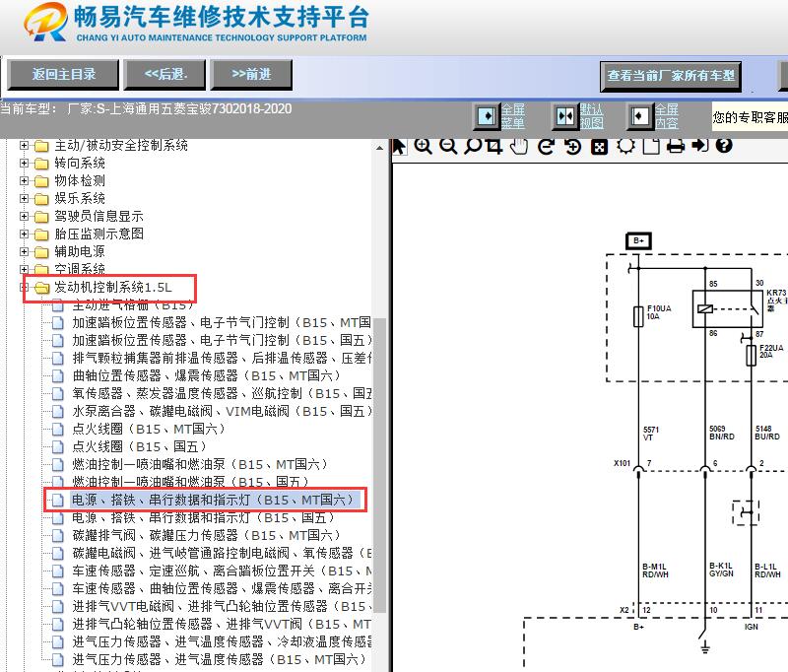
Task: Expand the 空调系统 tree node
Action: point(24,269)
